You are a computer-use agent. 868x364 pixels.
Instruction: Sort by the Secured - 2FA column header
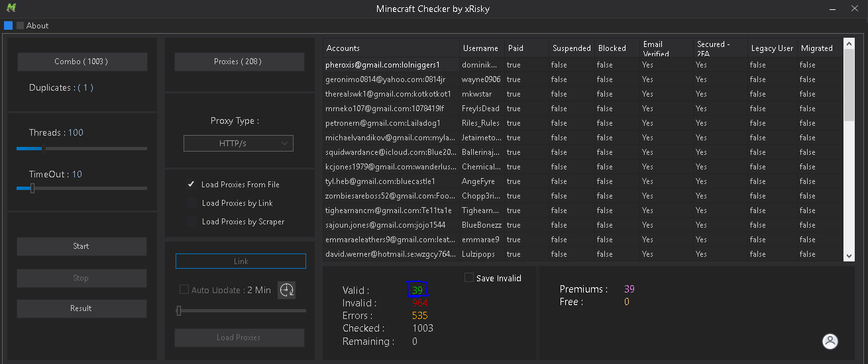pos(721,48)
